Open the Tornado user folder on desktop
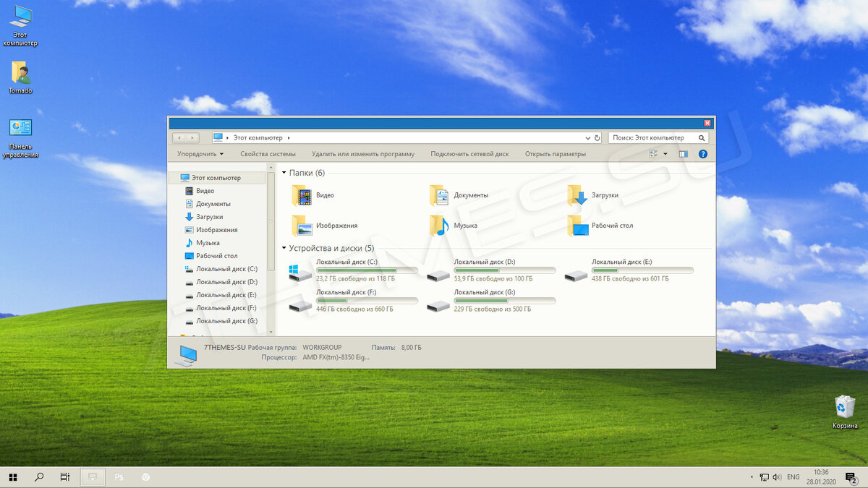This screenshot has width=868, height=488. pyautogui.click(x=20, y=78)
